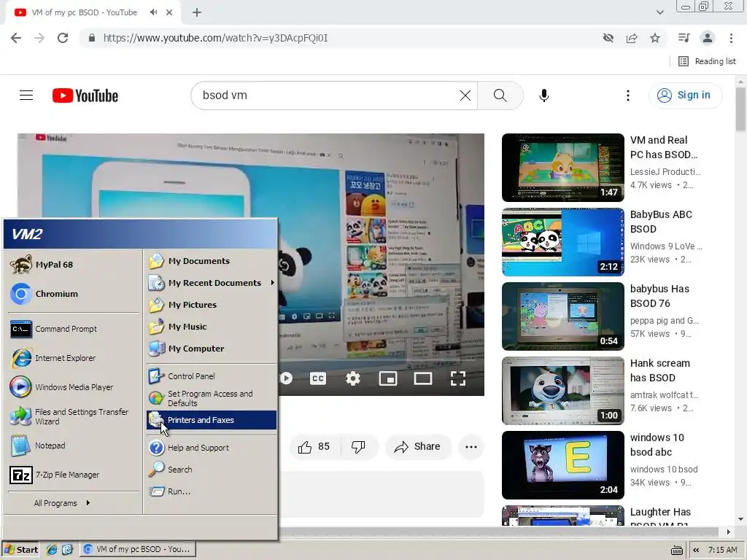Image resolution: width=747 pixels, height=560 pixels.
Task: Open video player settings gear
Action: (353, 378)
